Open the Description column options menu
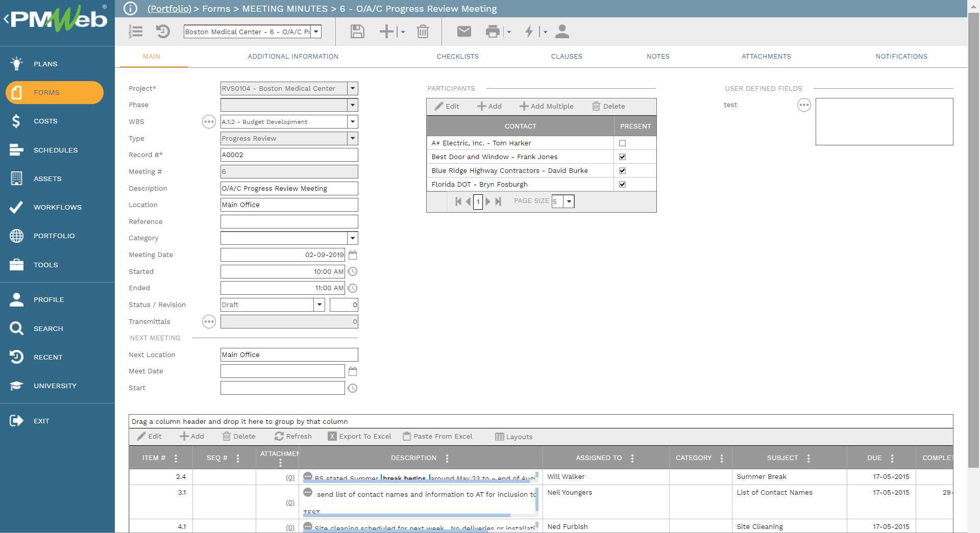 [447, 458]
